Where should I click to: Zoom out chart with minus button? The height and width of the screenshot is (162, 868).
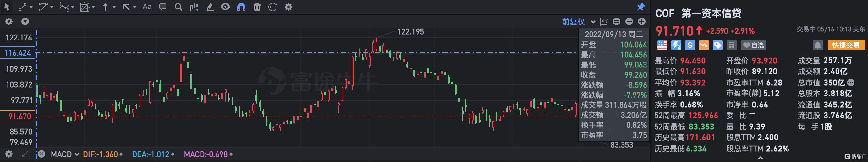tap(629, 21)
